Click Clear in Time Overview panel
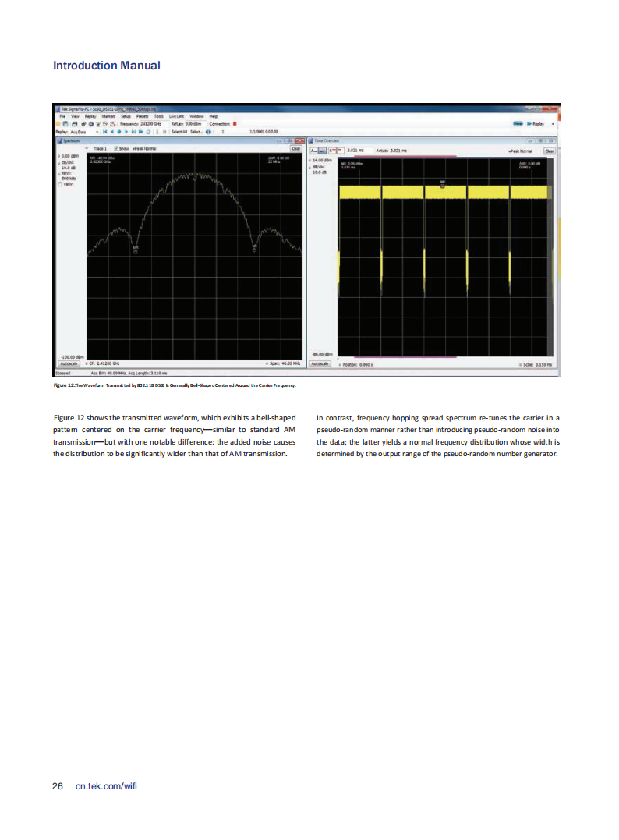 point(550,151)
